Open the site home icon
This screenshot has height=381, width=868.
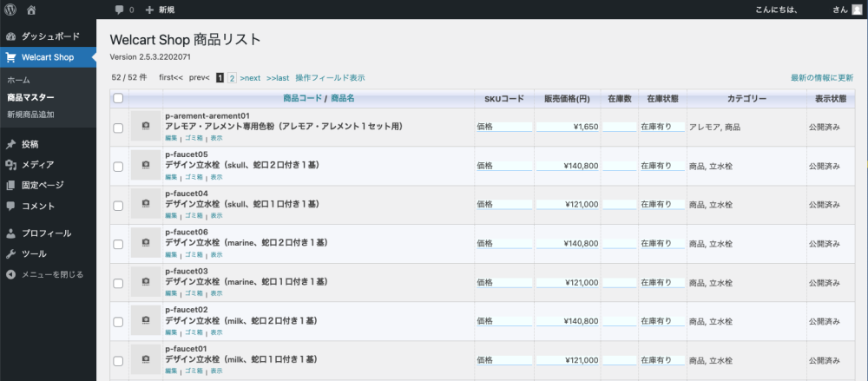tap(31, 10)
